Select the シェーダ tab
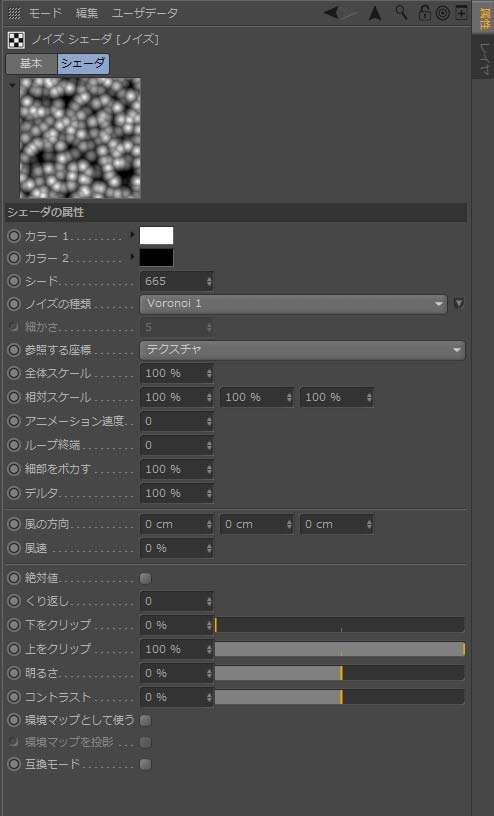Viewport: 494px width, 816px height. point(83,64)
